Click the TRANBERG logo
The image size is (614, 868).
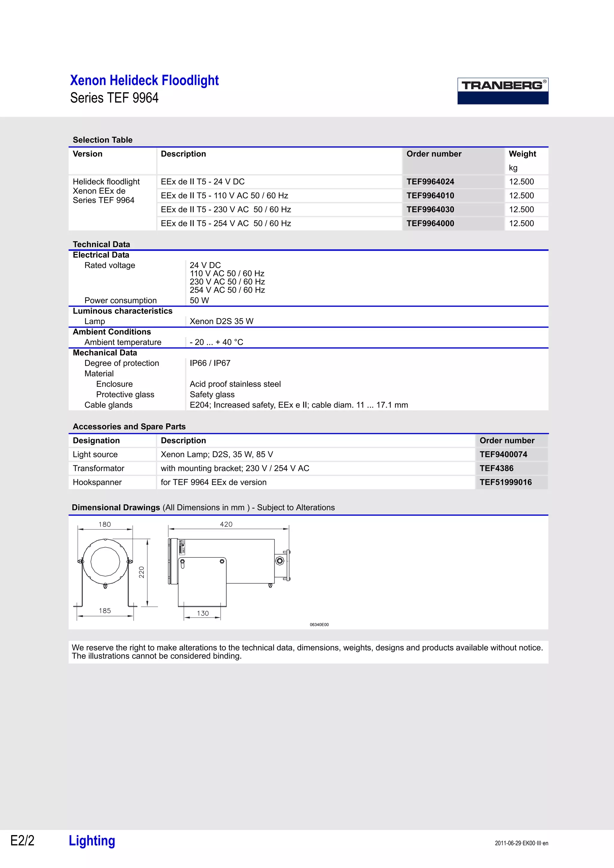[x=502, y=91]
